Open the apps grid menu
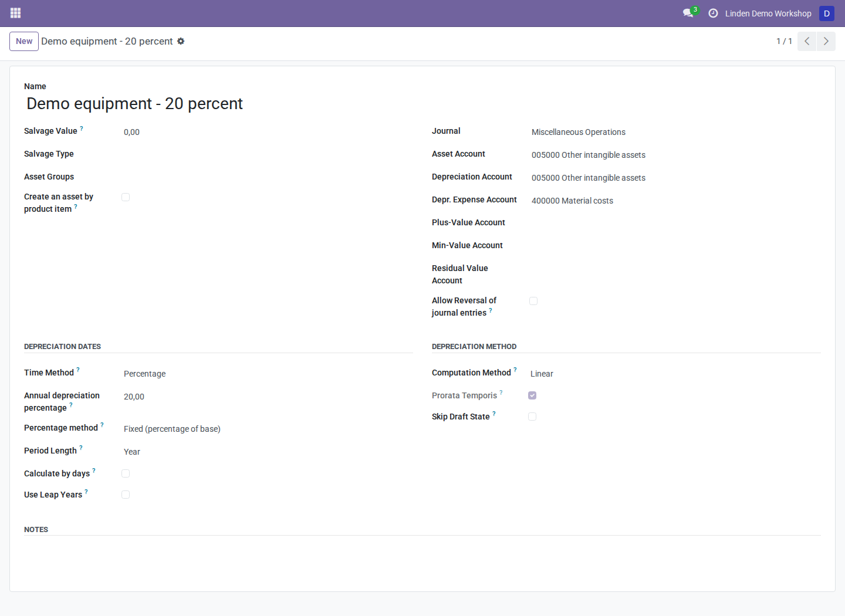The height and width of the screenshot is (616, 845). click(x=16, y=13)
